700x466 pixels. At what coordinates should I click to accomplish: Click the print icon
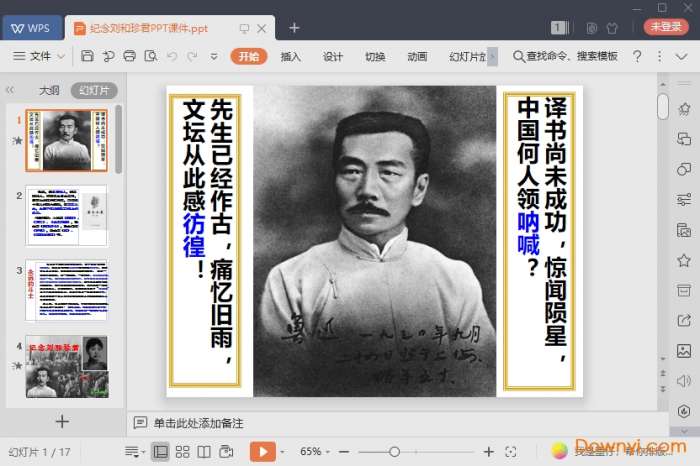point(130,57)
